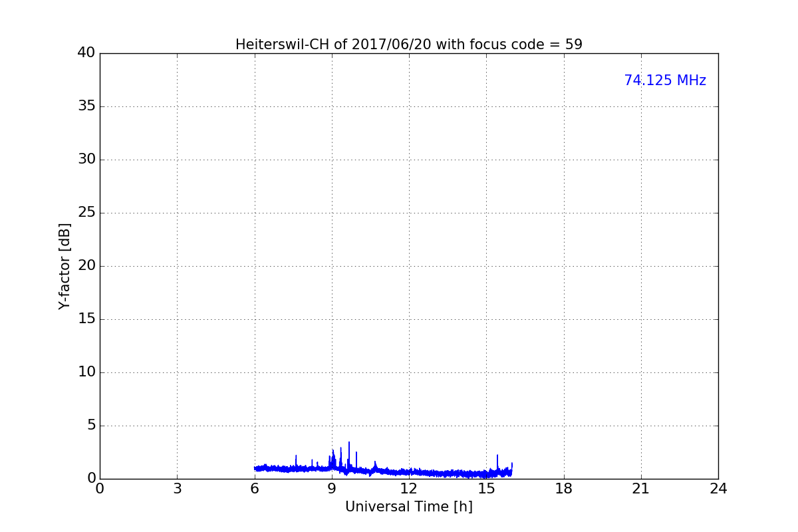Screen dimensions: 798x532
Task: Click y-axis tick label 25
Action: (86, 213)
